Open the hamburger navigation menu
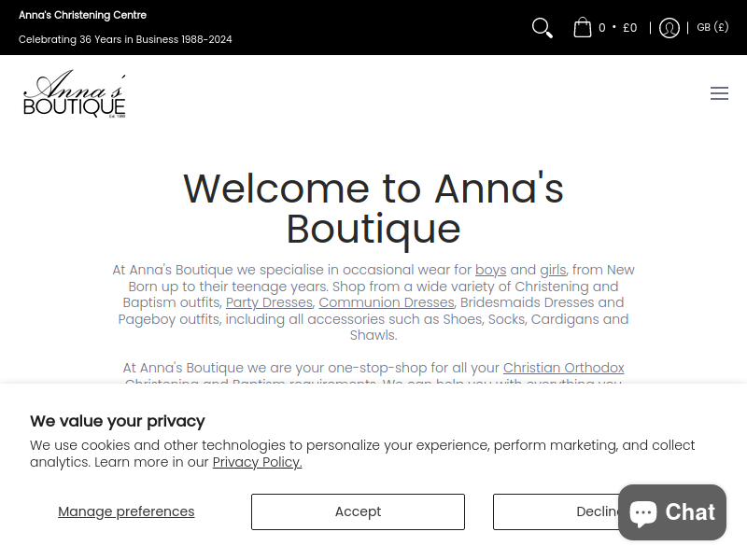 [719, 92]
